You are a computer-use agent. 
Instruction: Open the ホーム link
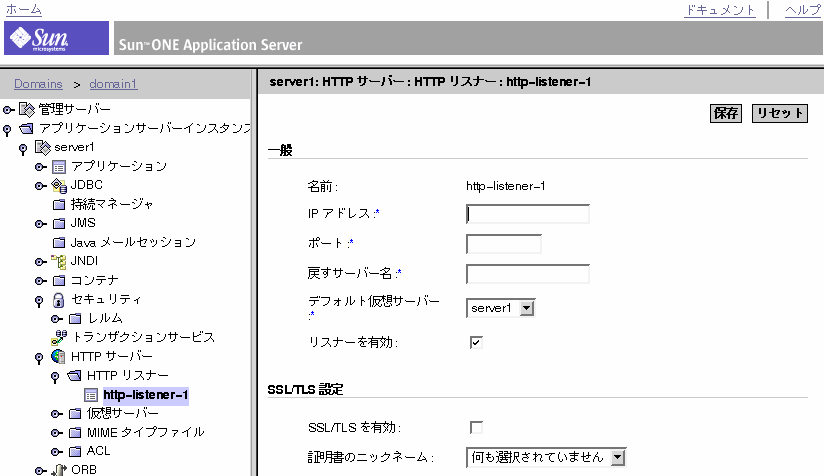[24, 9]
